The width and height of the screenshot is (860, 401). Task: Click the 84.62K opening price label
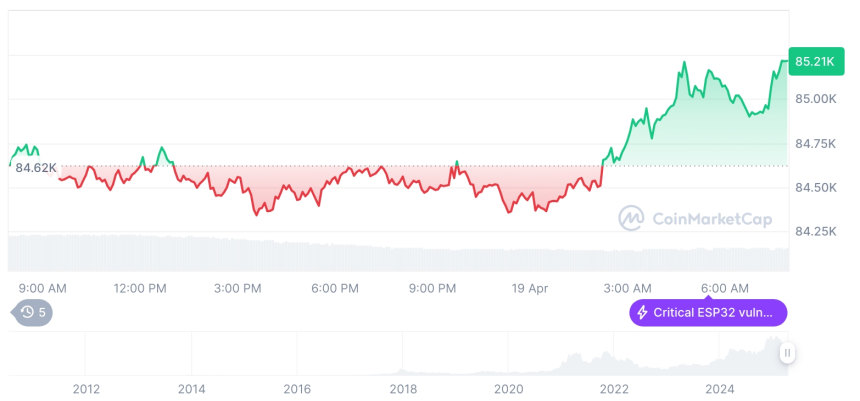[x=36, y=167]
